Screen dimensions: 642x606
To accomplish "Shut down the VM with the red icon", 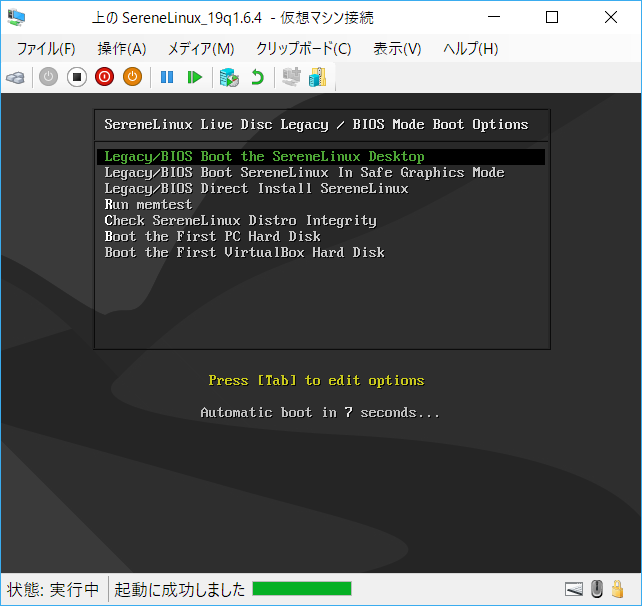I will coord(104,77).
